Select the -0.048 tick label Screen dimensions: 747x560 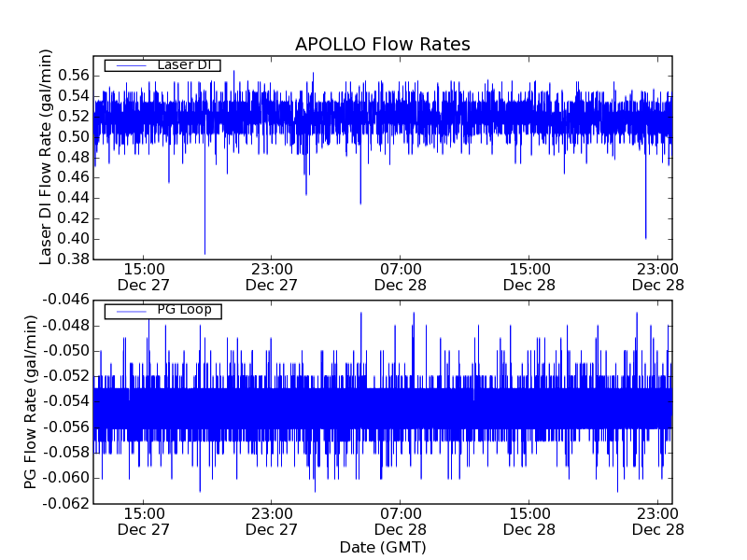65,326
